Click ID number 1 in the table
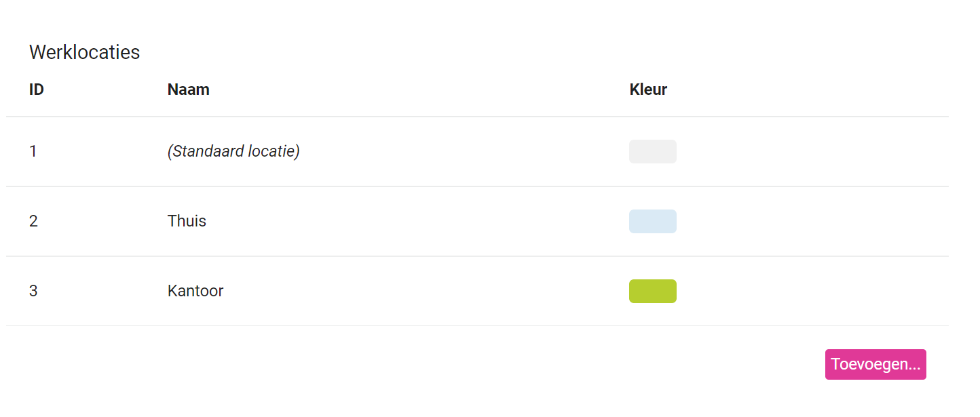 click(x=33, y=151)
